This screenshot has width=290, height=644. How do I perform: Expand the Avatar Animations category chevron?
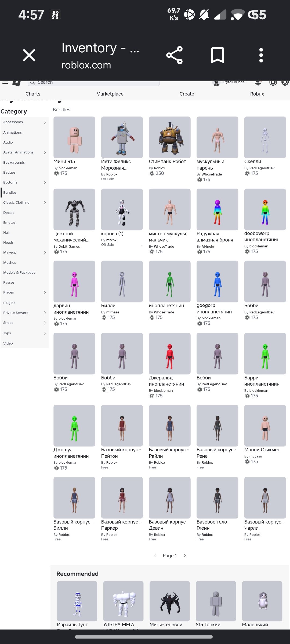45,152
